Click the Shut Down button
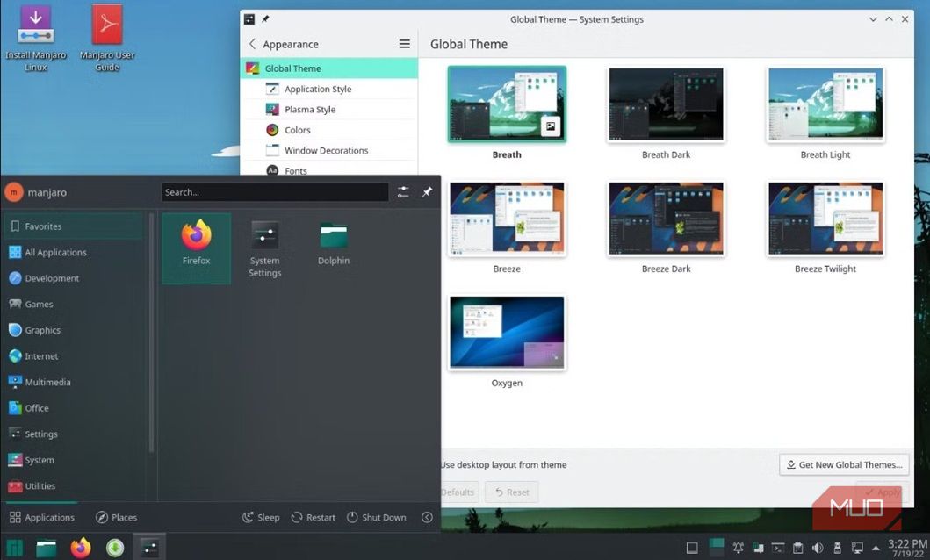 pos(377,517)
